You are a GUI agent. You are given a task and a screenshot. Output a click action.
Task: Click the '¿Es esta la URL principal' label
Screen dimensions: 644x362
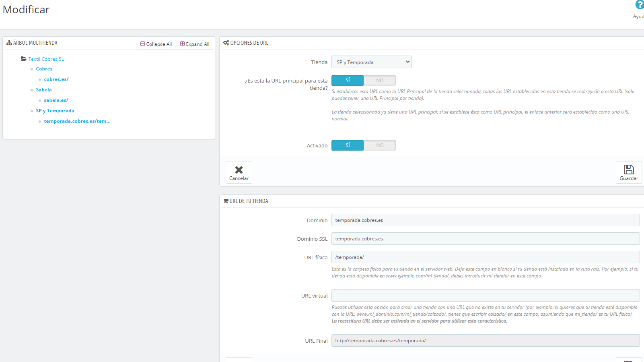tap(286, 84)
